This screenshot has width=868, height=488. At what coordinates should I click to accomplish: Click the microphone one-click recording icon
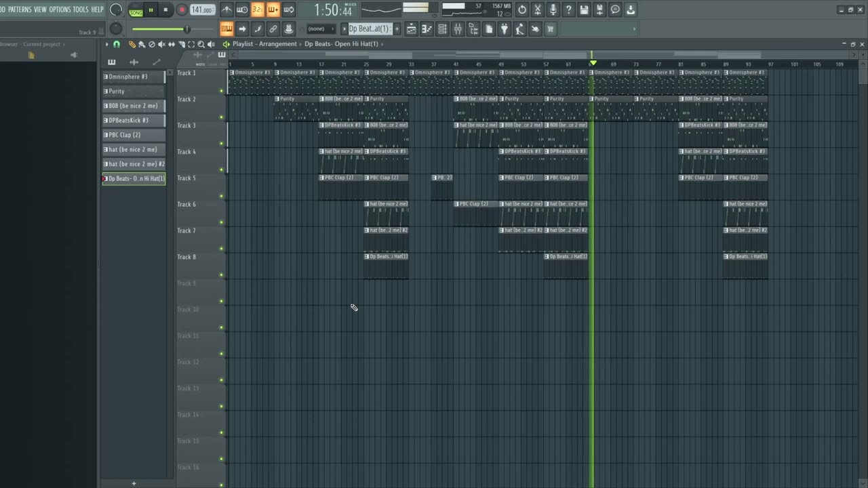[x=553, y=9]
